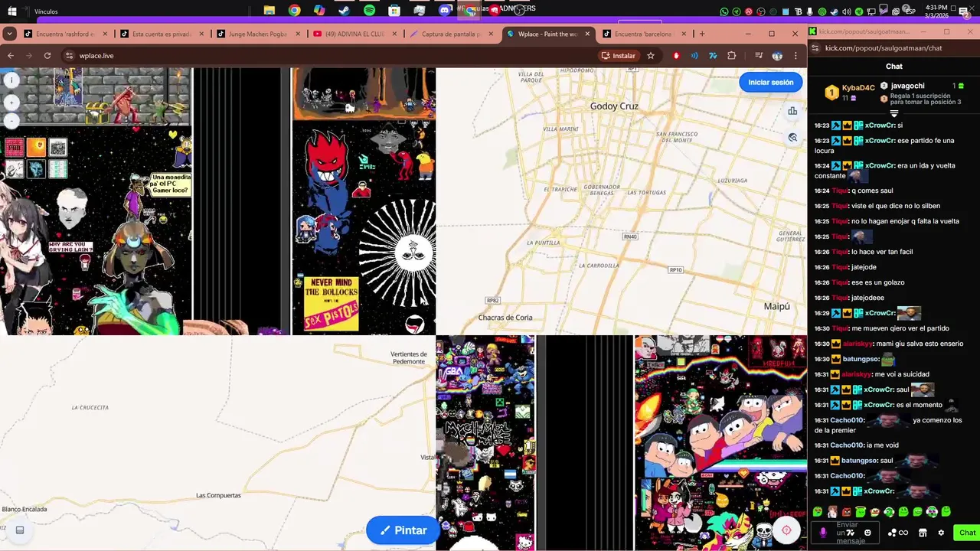980x551 pixels.
Task: Open the media control icon in the Chrome toolbar
Action: tap(758, 56)
